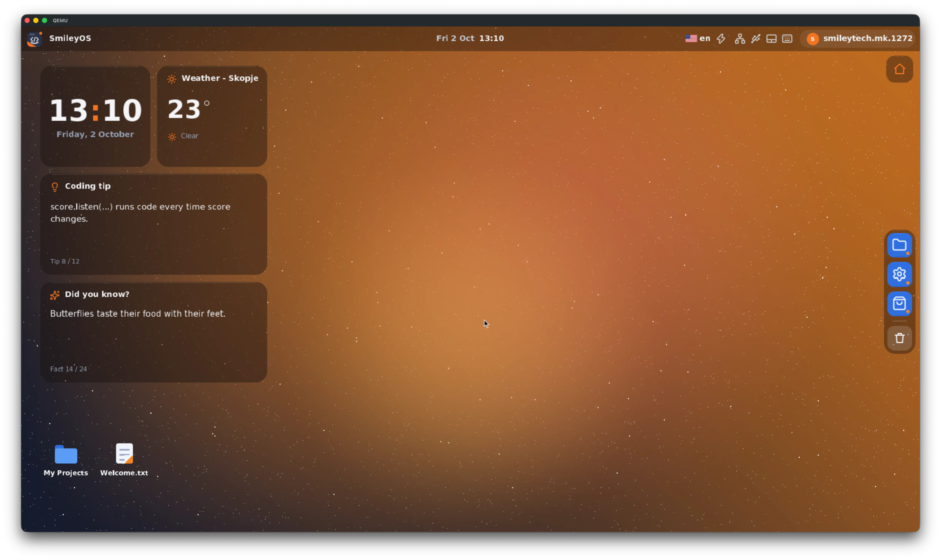Open the Files folder dock icon
This screenshot has width=941, height=560.
[899, 245]
